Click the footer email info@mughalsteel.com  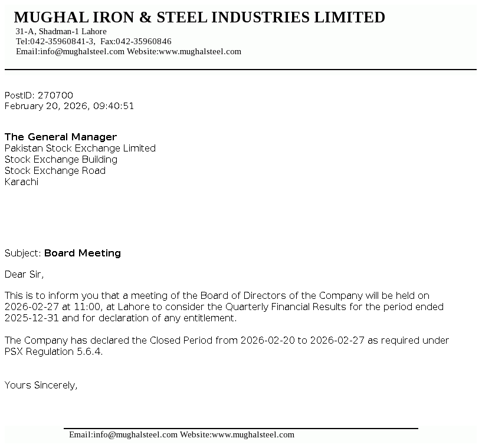pos(135,434)
